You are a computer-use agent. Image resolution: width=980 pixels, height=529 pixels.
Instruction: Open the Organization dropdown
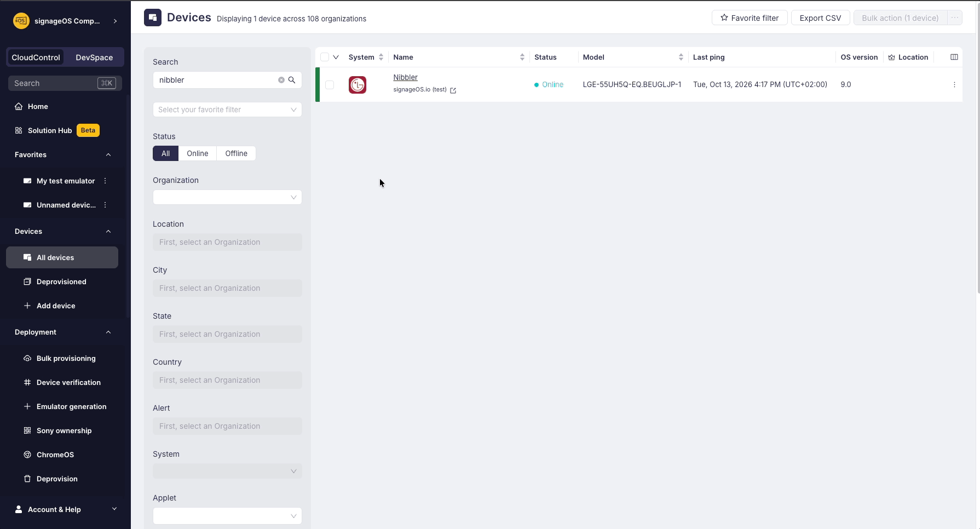[x=227, y=197]
